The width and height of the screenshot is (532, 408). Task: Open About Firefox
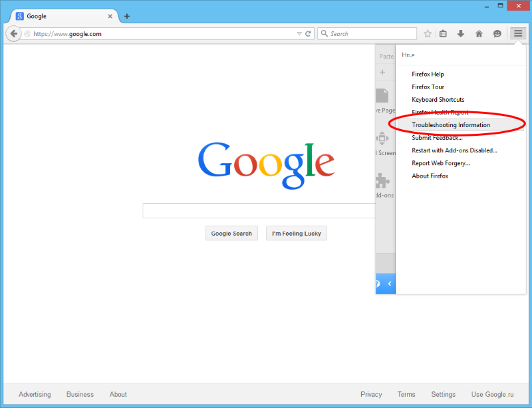point(430,176)
